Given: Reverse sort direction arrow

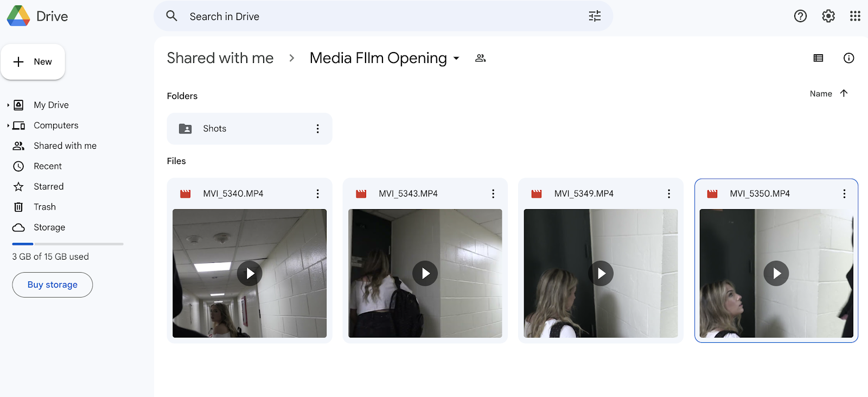Looking at the screenshot, I should [x=844, y=93].
